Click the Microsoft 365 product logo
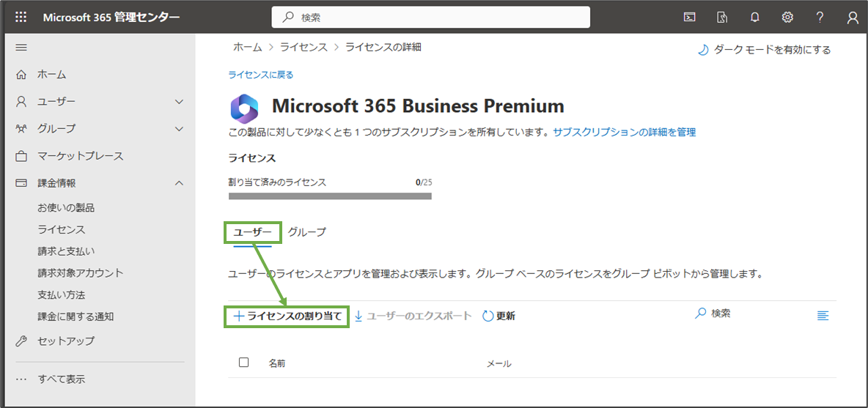This screenshot has height=408, width=868. pyautogui.click(x=244, y=108)
